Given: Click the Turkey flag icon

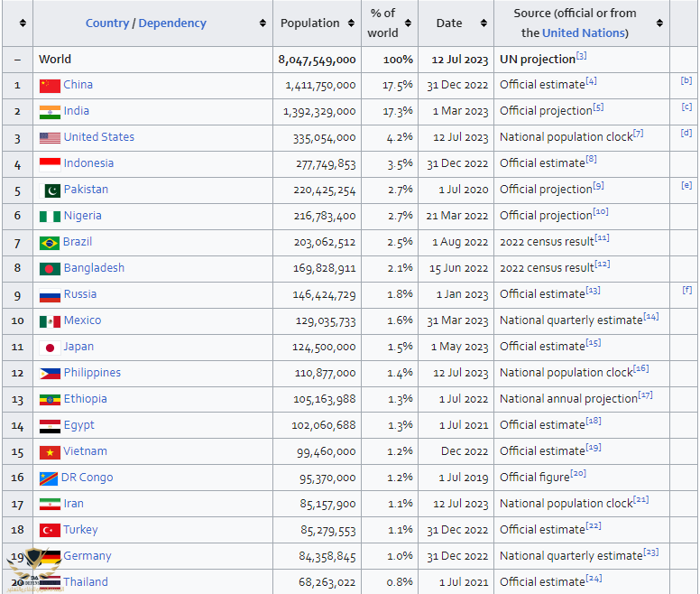Looking at the screenshot, I should pyautogui.click(x=50, y=531).
